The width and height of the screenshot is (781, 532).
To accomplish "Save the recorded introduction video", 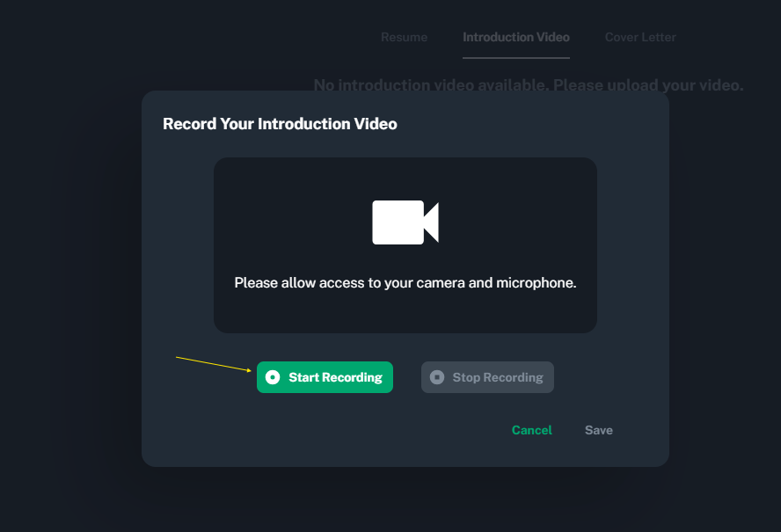I will click(598, 430).
